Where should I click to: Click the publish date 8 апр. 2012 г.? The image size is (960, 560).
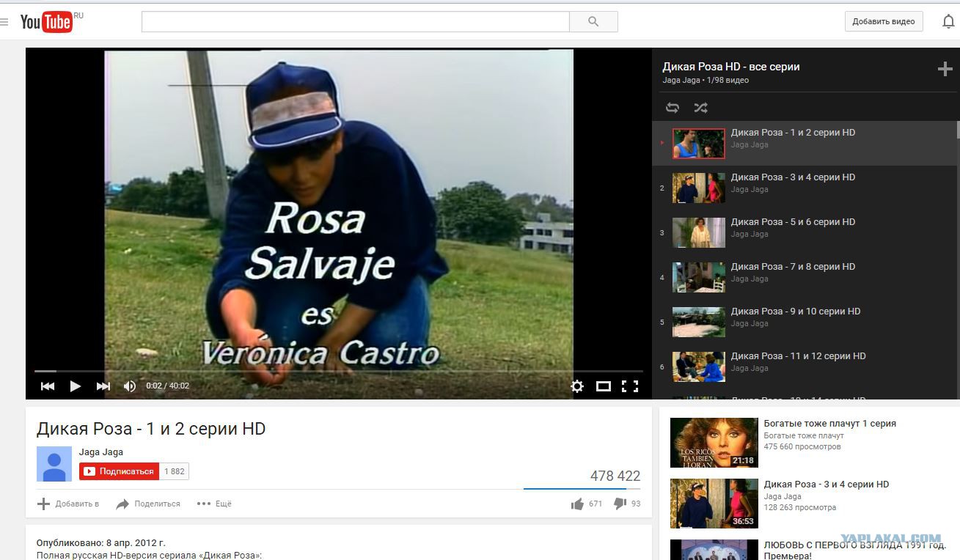(136, 543)
